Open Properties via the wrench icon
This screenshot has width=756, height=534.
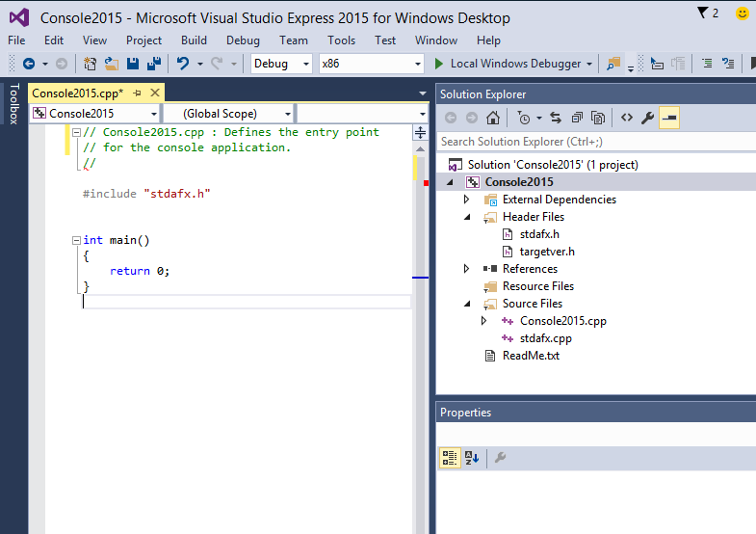coord(647,118)
